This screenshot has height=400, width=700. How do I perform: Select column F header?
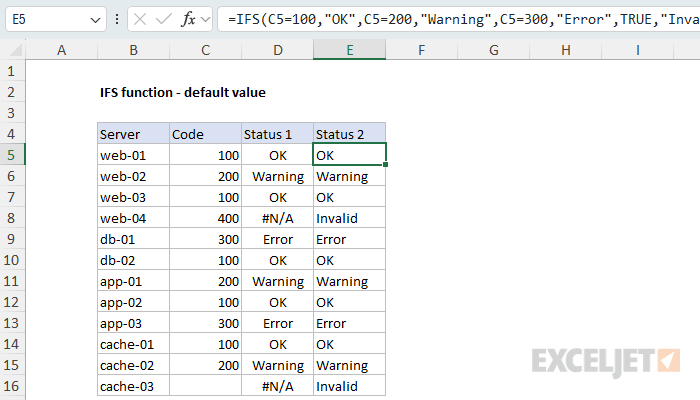coord(421,50)
